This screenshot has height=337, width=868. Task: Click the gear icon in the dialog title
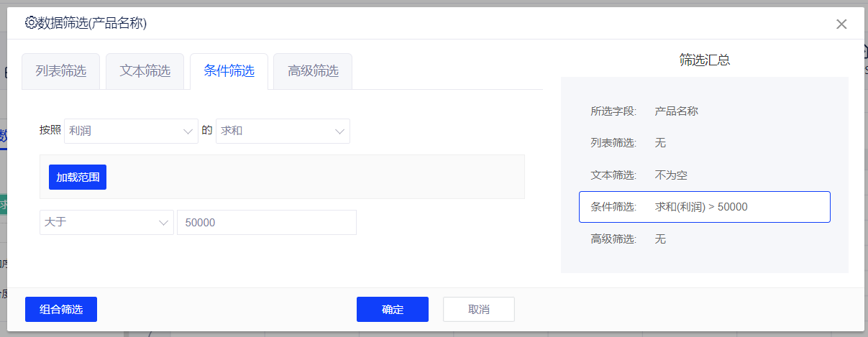tap(31, 23)
